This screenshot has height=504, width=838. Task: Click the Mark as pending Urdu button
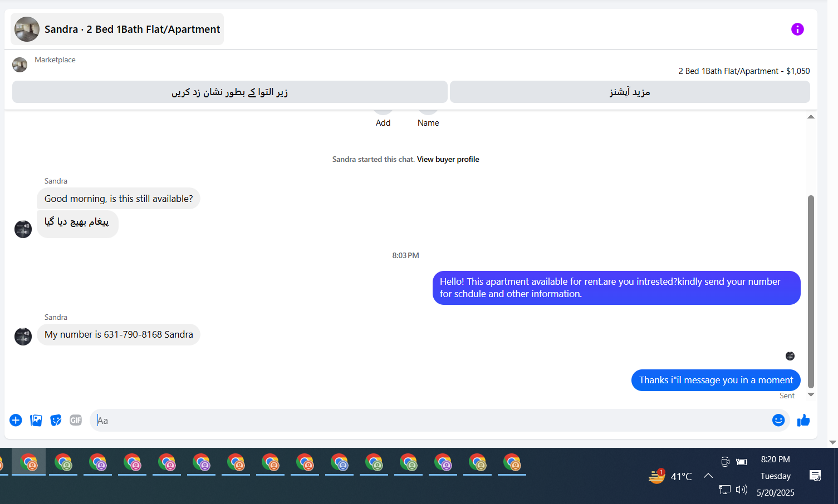[230, 92]
